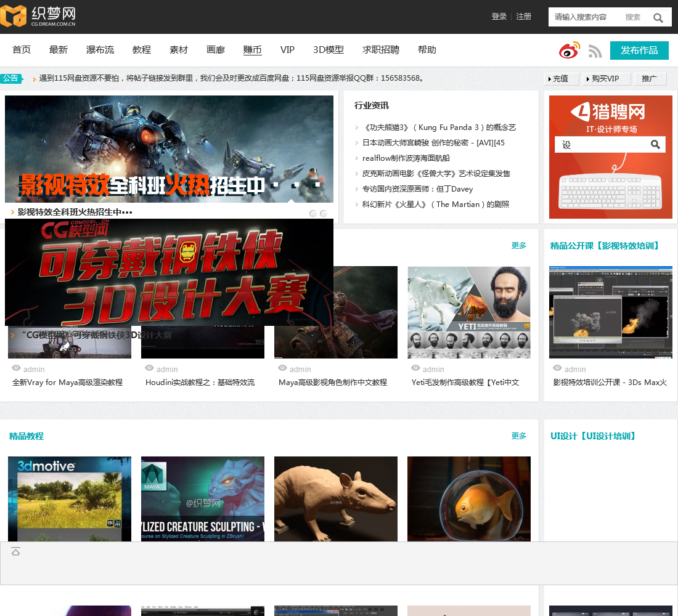Open the 瀑布流 nav item
The height and width of the screenshot is (616, 678).
pyautogui.click(x=100, y=50)
